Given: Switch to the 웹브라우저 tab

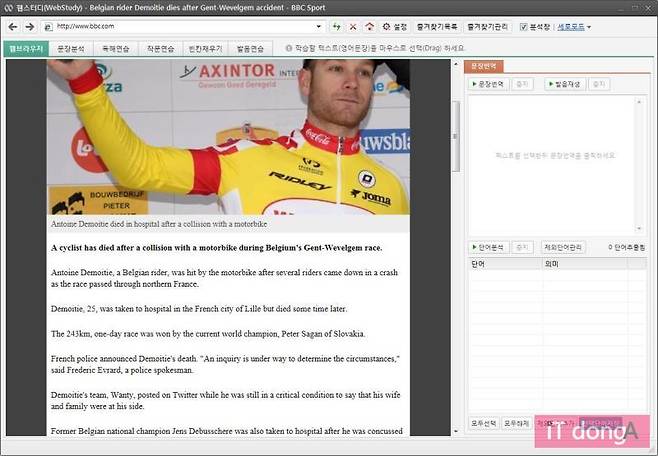Looking at the screenshot, I should pos(26,49).
